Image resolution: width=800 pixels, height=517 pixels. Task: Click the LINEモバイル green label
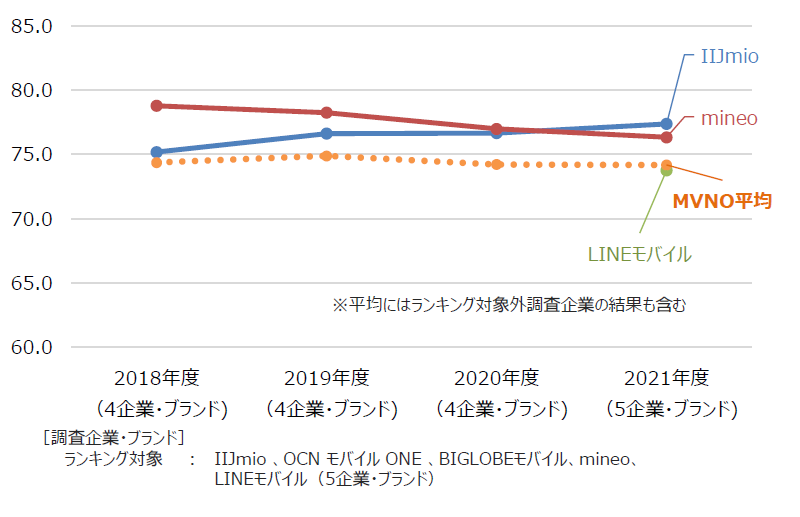[640, 254]
